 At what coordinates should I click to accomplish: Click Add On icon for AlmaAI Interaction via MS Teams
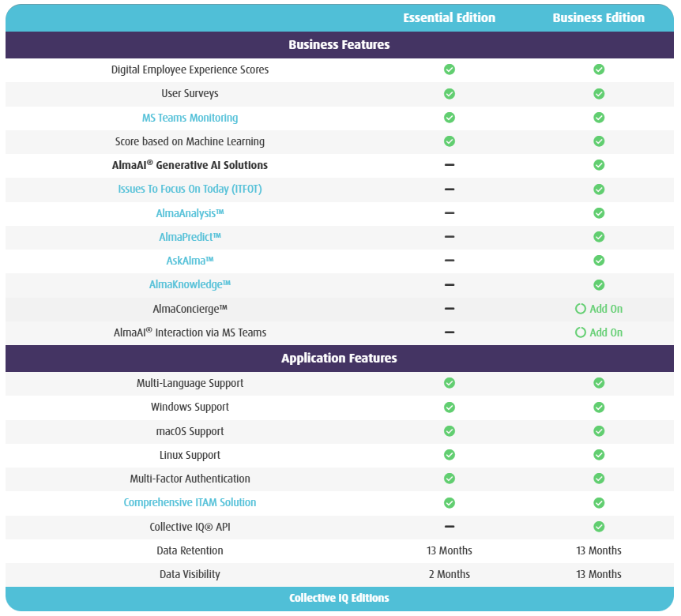(x=581, y=332)
